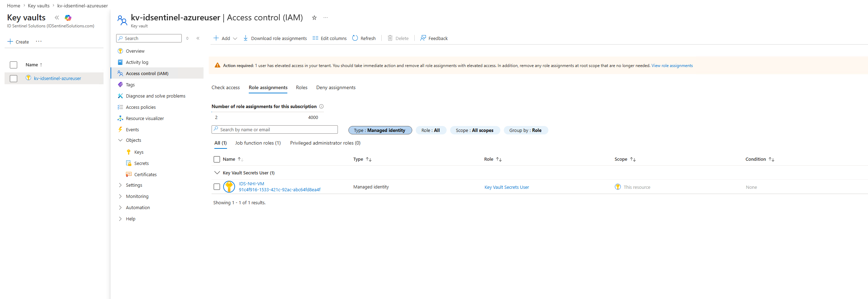This screenshot has width=868, height=299.
Task: Expand the Automation section
Action: point(120,207)
